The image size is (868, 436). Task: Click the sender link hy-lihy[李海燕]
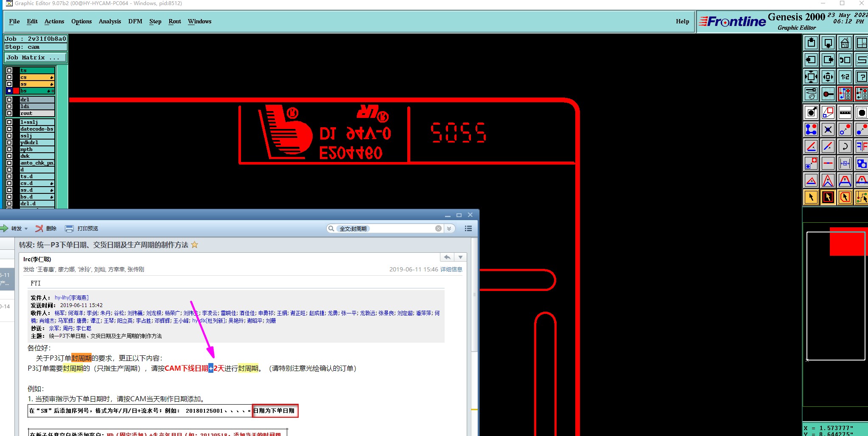71,298
